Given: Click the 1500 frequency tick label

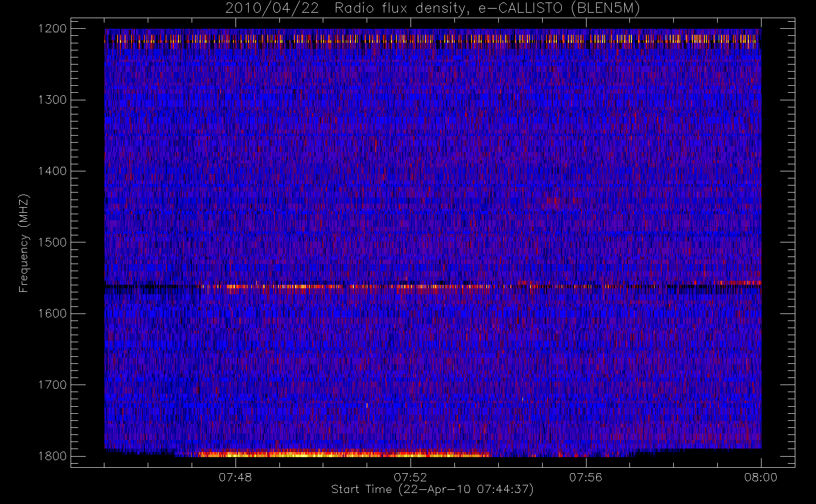Looking at the screenshot, I should [x=52, y=242].
